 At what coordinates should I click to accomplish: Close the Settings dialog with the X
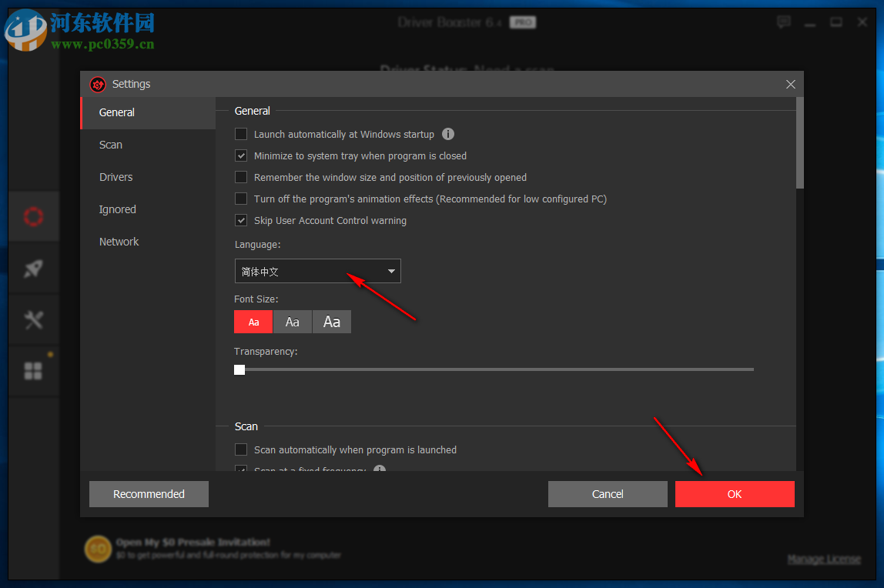pos(790,84)
